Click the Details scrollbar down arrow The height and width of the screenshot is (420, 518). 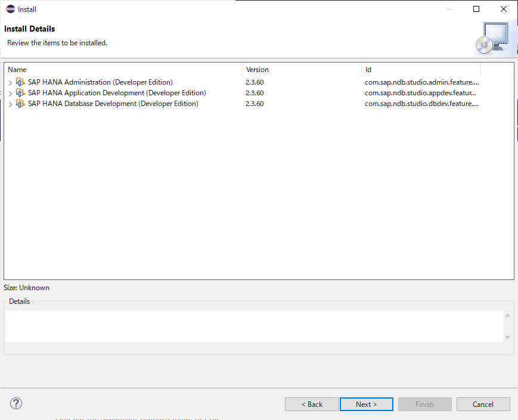[x=508, y=337]
